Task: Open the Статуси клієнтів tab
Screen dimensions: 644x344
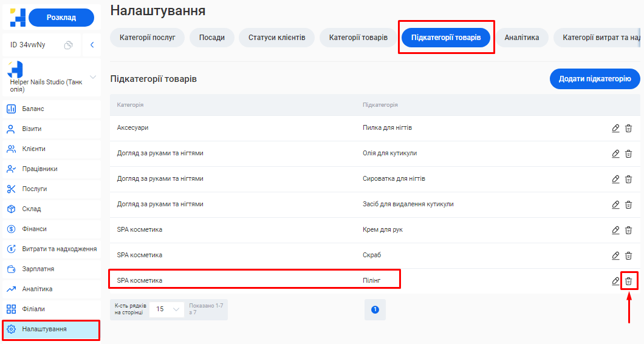Action: [x=276, y=38]
